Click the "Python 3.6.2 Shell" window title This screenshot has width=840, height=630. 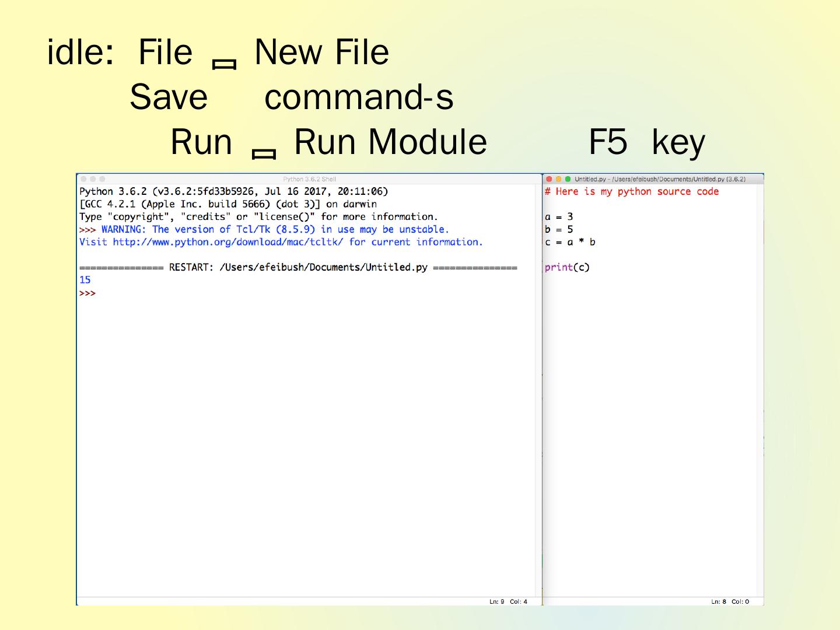pos(309,179)
